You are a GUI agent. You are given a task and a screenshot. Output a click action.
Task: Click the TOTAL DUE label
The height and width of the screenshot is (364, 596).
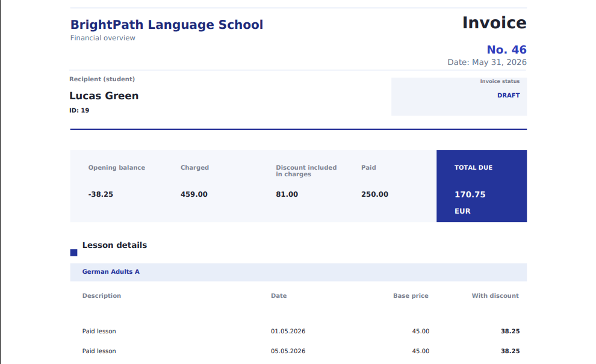[473, 168]
